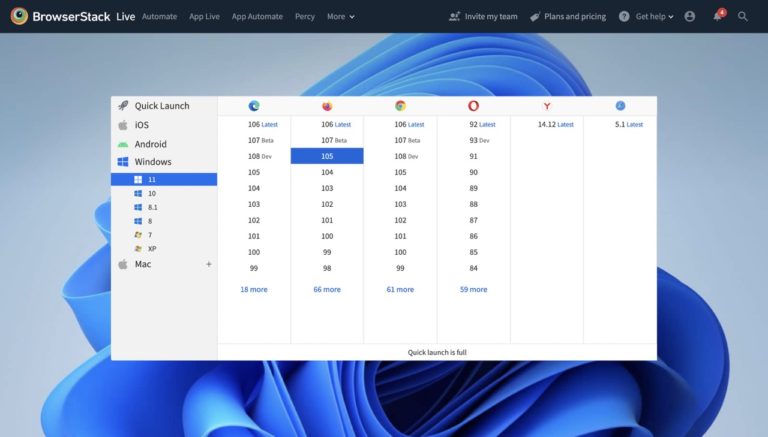The height and width of the screenshot is (437, 768).
Task: Click the Firefox browser column icon
Action: click(327, 106)
